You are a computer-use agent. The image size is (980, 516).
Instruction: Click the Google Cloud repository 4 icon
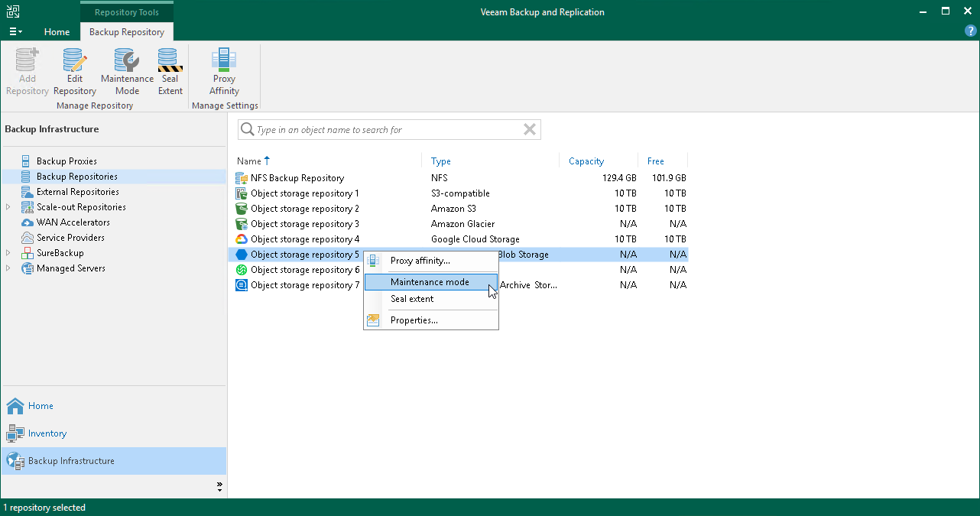[242, 239]
